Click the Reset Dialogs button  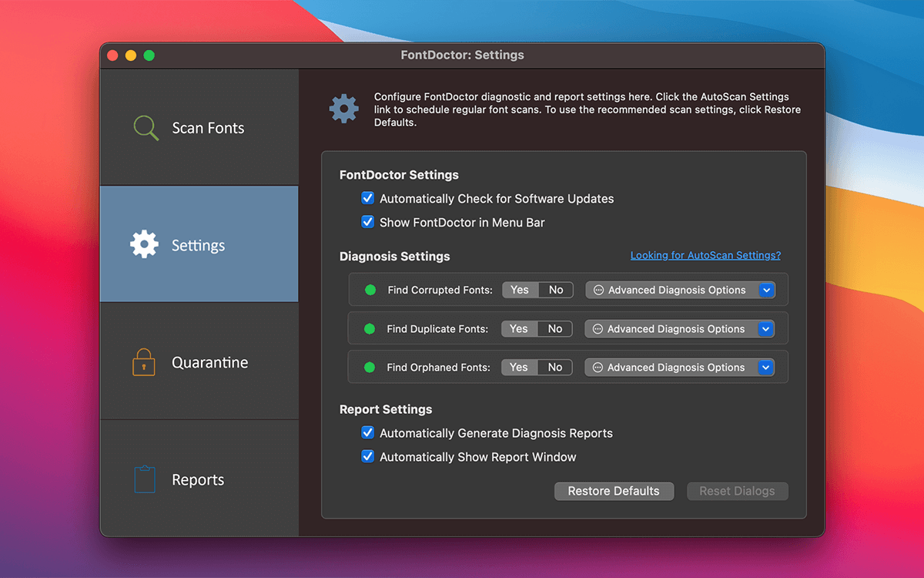pos(737,491)
